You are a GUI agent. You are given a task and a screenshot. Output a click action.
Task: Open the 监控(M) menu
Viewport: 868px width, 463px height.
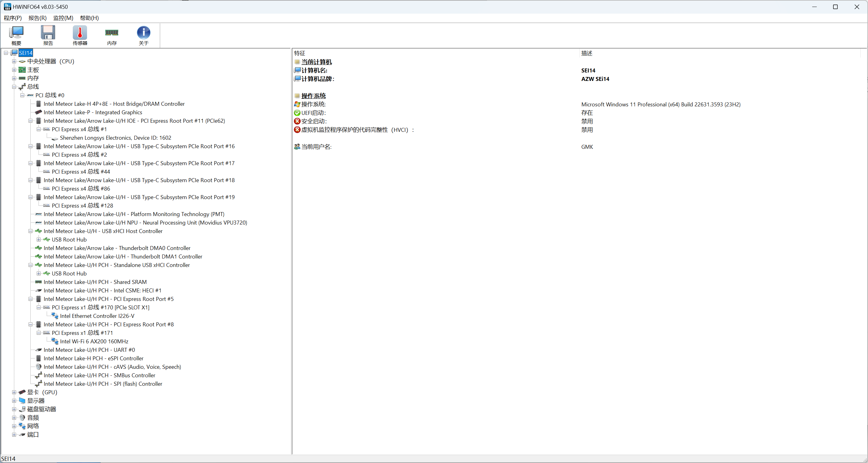pos(63,18)
